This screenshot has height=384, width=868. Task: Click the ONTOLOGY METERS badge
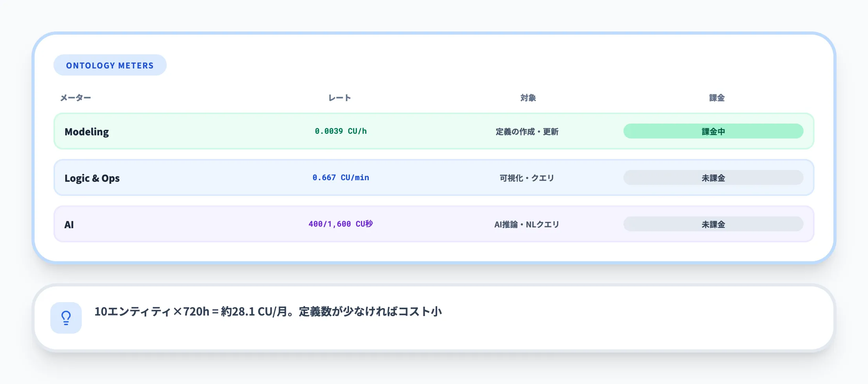[x=110, y=65]
